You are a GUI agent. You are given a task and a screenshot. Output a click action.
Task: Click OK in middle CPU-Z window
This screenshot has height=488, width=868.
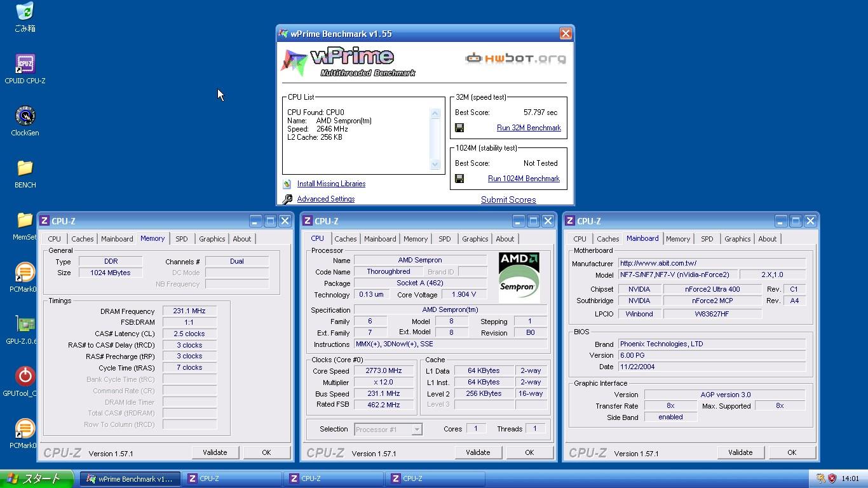[529, 452]
